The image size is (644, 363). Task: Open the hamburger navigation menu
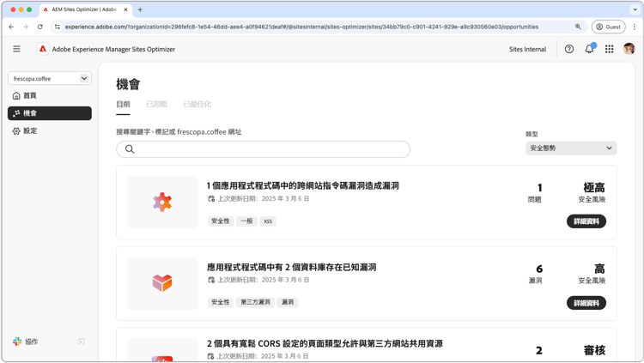coord(16,49)
